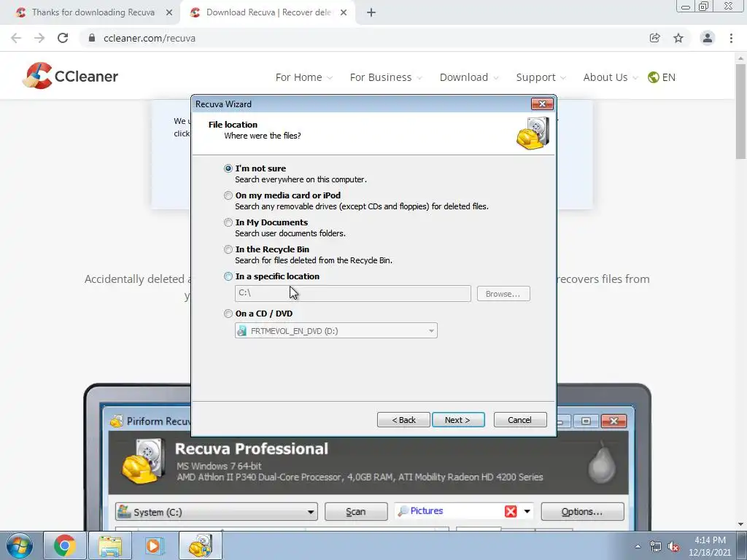Switch to "Thanks for downloading Recuva" tab
This screenshot has width=747, height=560.
tap(93, 12)
